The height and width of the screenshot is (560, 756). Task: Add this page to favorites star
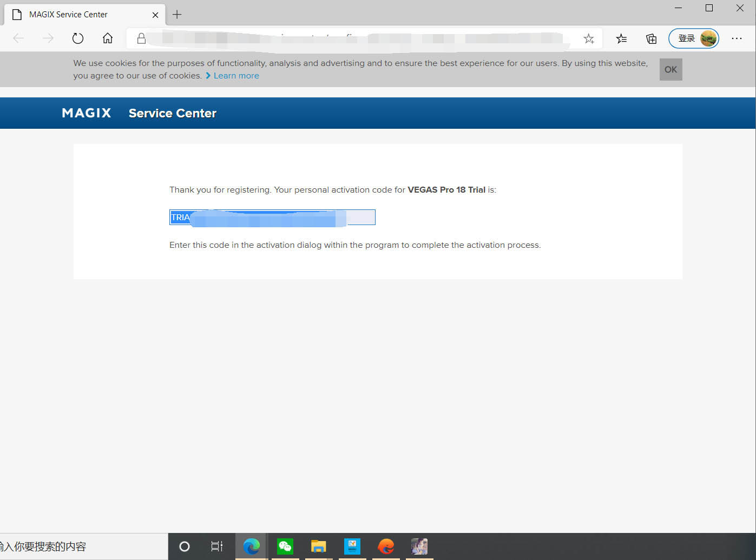[x=589, y=38]
